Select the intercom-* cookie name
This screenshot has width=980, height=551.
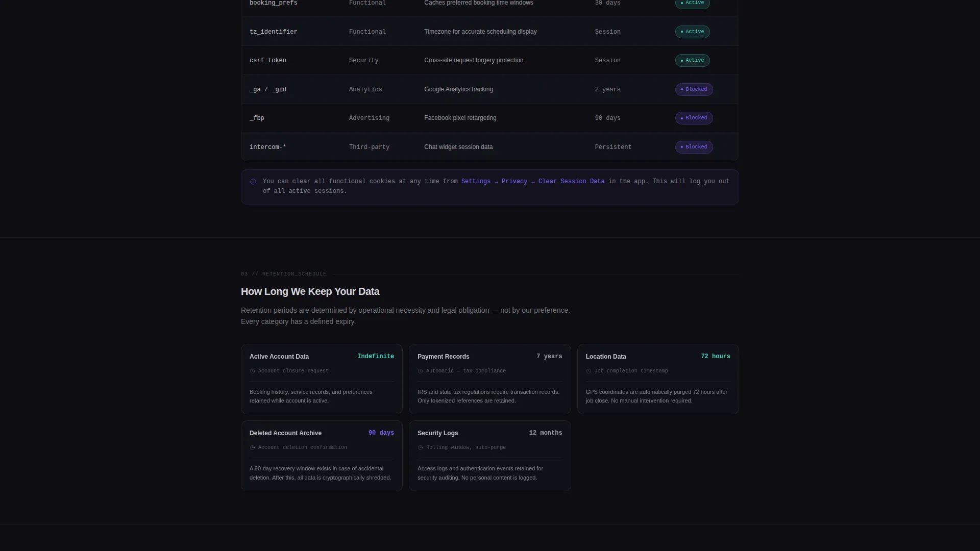tap(267, 147)
